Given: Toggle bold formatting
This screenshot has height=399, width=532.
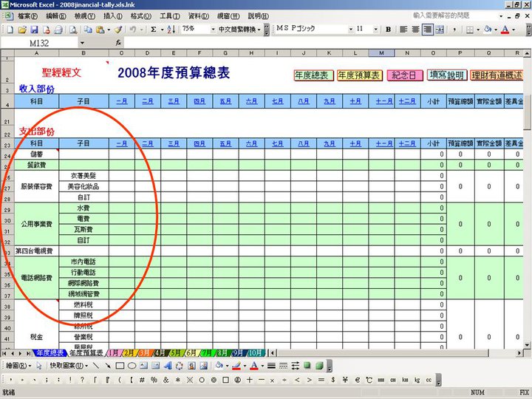Looking at the screenshot, I should [x=388, y=30].
